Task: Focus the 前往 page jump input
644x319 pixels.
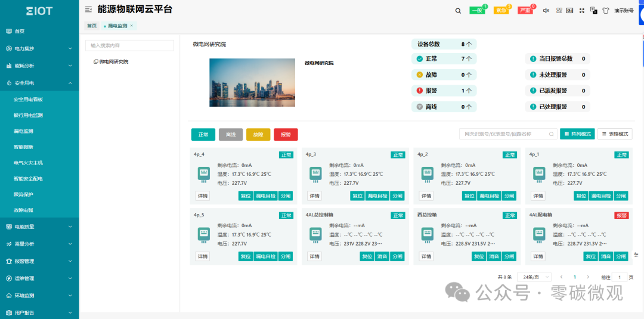Action: [x=620, y=277]
